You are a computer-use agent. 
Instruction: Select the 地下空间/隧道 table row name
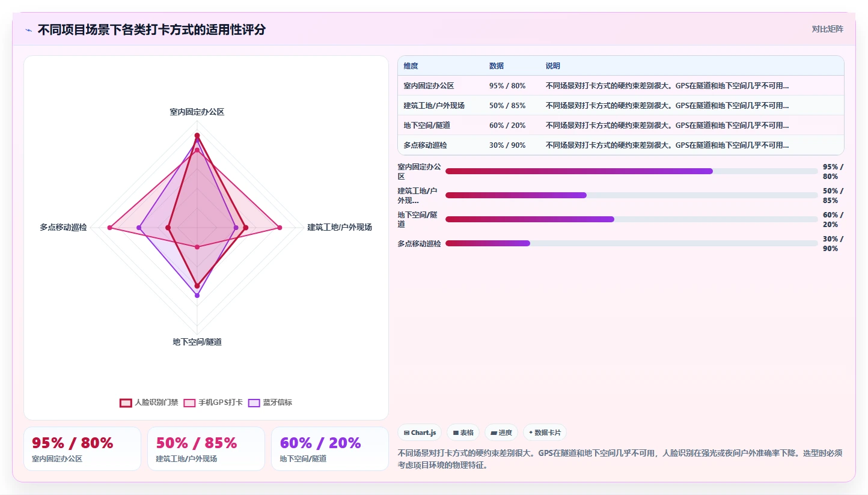pyautogui.click(x=427, y=126)
